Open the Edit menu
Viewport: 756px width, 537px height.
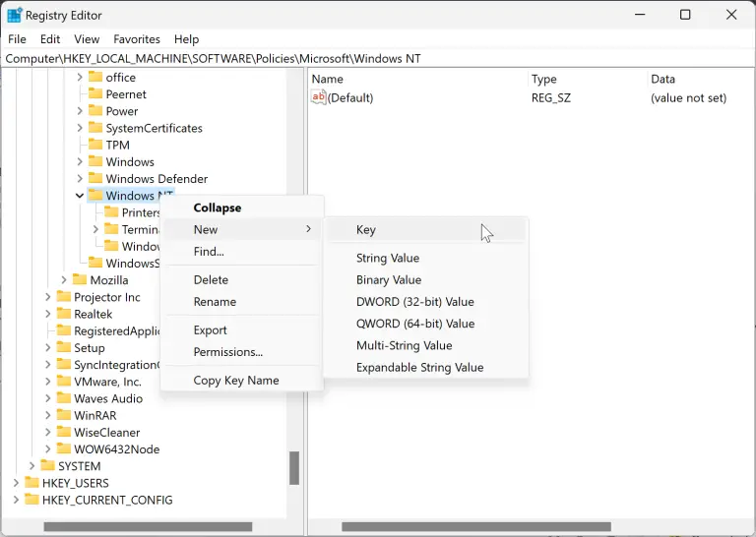click(x=50, y=39)
